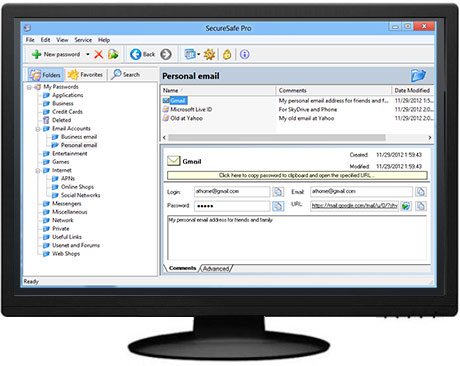Viewport: 460px width, 366px height.
Task: Collapse the My Passwords root node
Action: [29, 87]
